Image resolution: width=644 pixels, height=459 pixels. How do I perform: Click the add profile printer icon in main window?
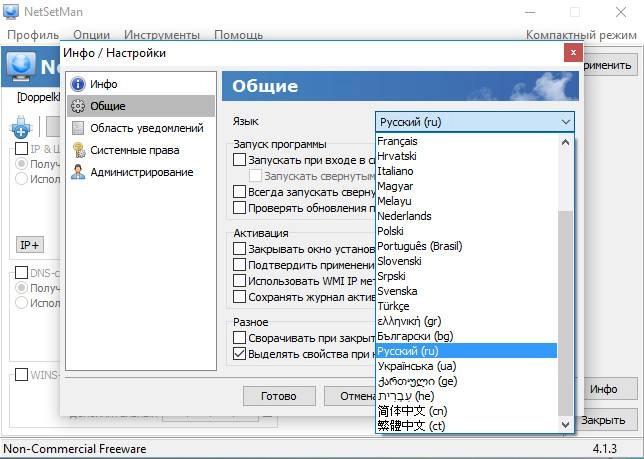[21, 127]
